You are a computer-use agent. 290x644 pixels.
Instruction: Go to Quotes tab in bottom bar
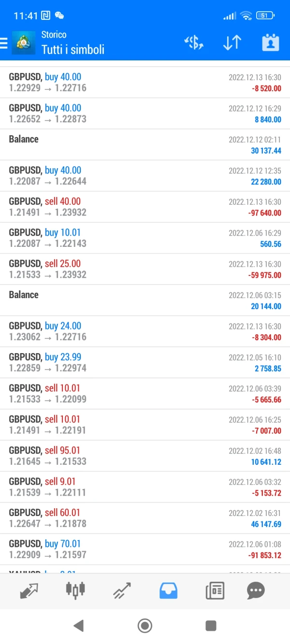point(29,590)
